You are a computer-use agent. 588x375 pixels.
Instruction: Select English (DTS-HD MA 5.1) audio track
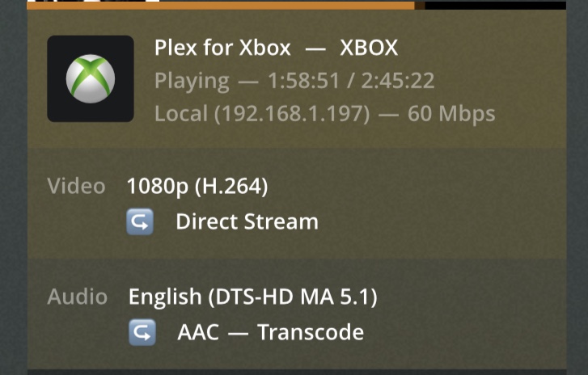pyautogui.click(x=252, y=297)
